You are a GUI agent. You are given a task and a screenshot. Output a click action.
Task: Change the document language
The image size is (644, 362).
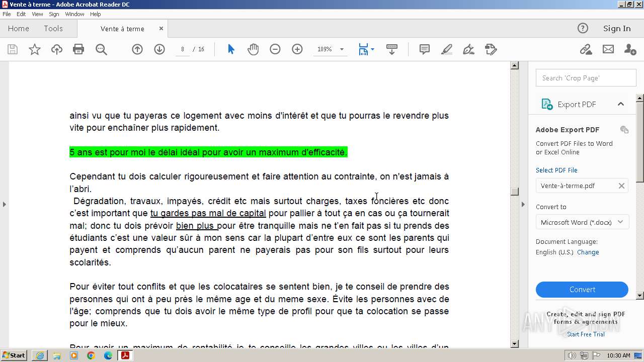click(x=588, y=252)
